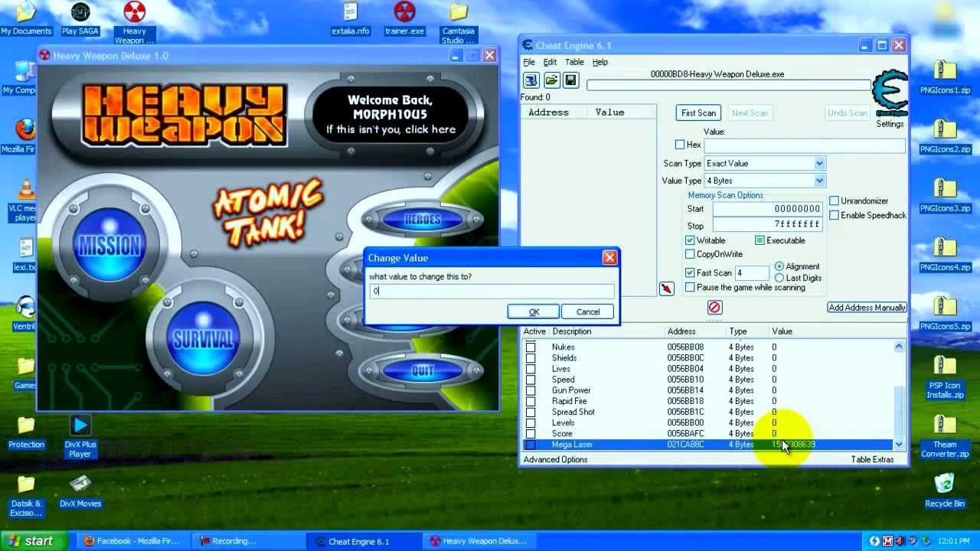Enable the Hex checkbox

680,145
